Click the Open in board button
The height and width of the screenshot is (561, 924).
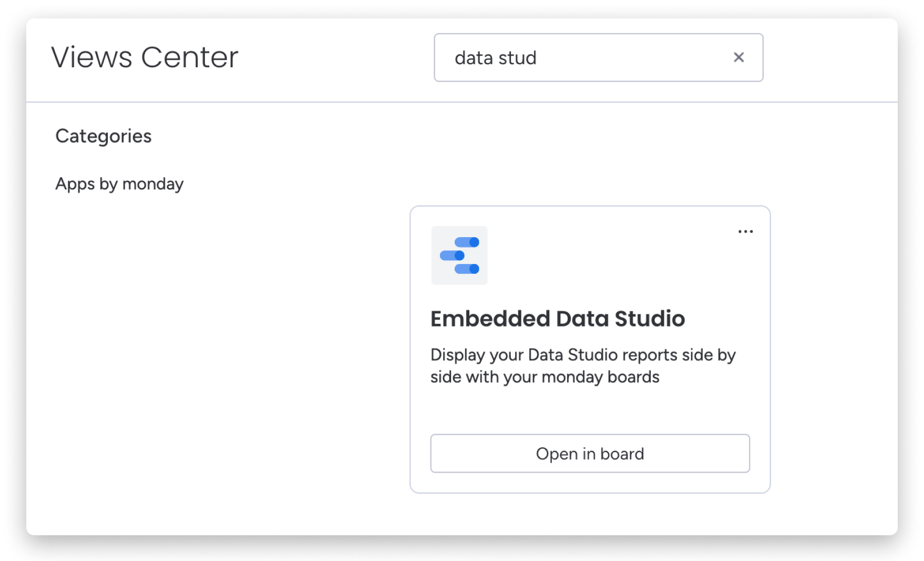590,453
